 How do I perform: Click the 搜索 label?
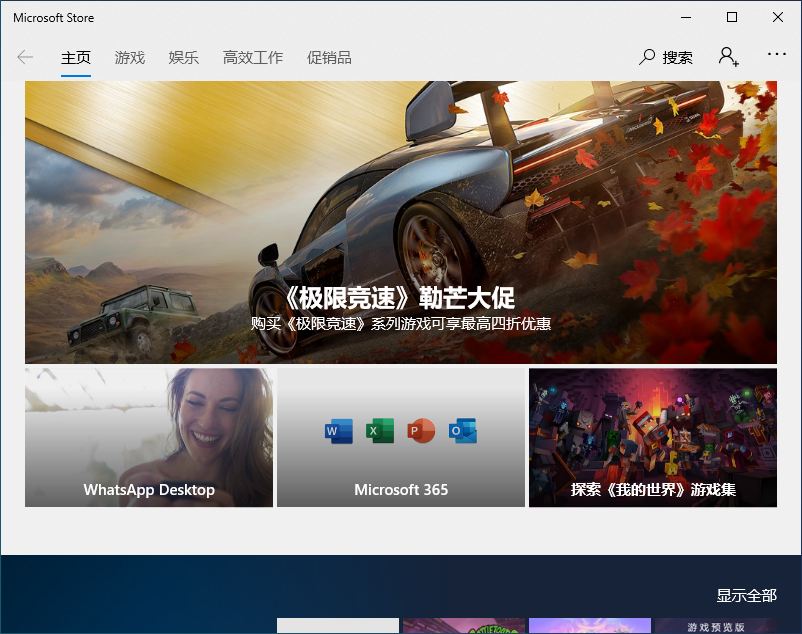(677, 58)
